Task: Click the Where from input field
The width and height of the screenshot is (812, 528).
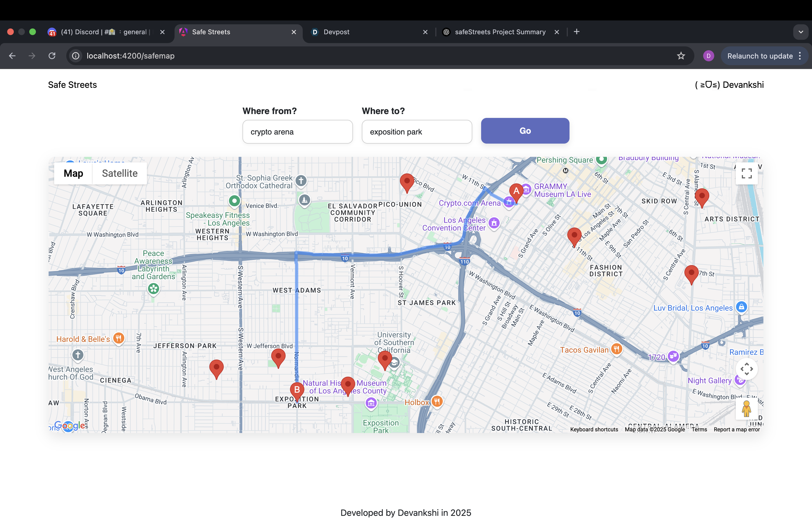Action: [297, 132]
